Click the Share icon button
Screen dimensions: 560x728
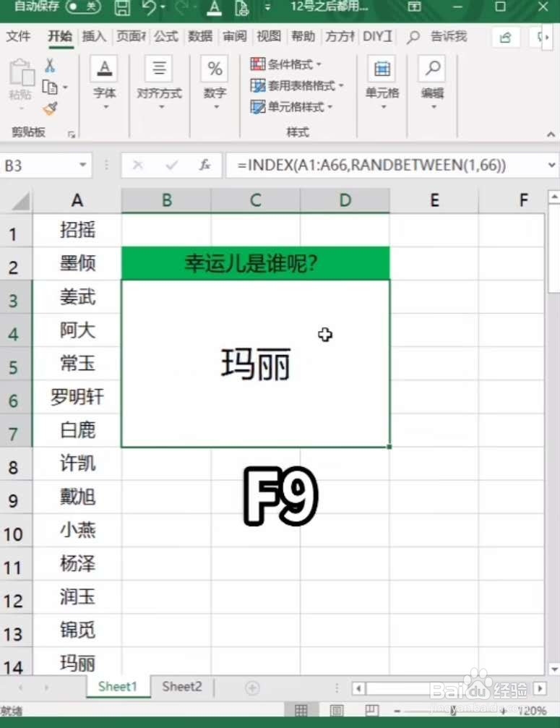tap(505, 37)
